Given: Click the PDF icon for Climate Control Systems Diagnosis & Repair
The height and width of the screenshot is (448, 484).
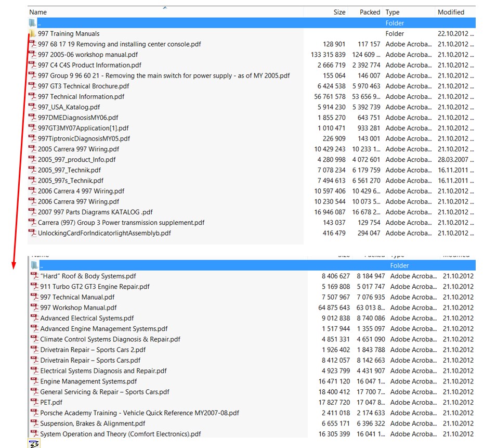Looking at the screenshot, I should pos(34,339).
